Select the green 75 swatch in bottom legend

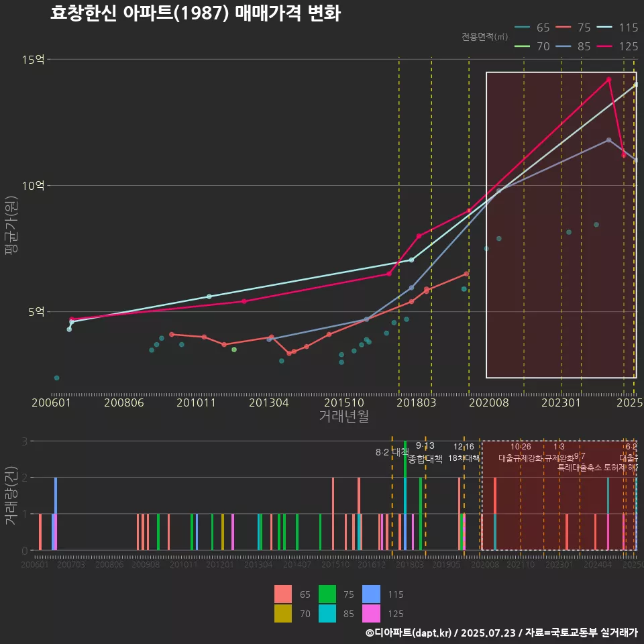click(x=327, y=594)
